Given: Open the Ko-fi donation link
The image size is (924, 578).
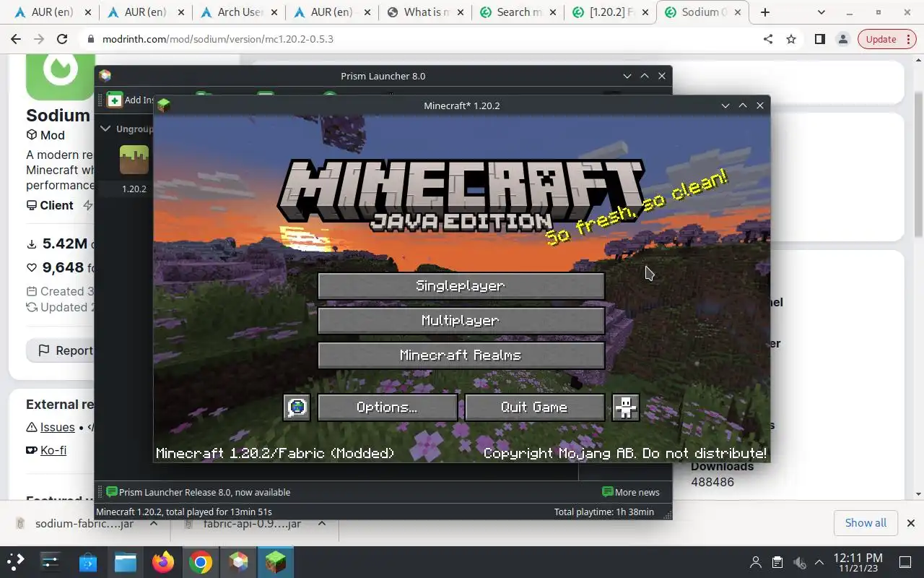Looking at the screenshot, I should pyautogui.click(x=53, y=450).
